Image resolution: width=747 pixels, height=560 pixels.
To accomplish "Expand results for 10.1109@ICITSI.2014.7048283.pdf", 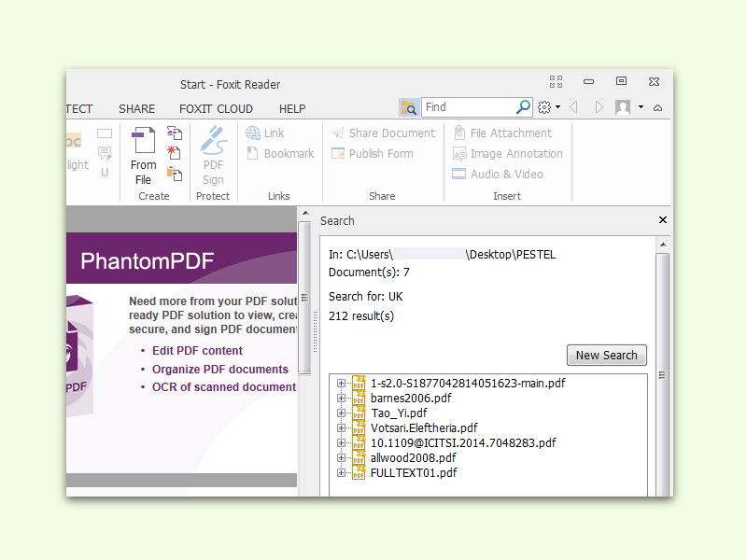I will pyautogui.click(x=341, y=442).
